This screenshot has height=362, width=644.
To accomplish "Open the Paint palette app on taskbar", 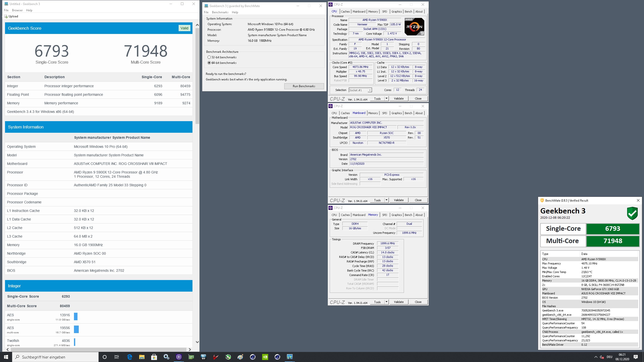I will [240, 357].
